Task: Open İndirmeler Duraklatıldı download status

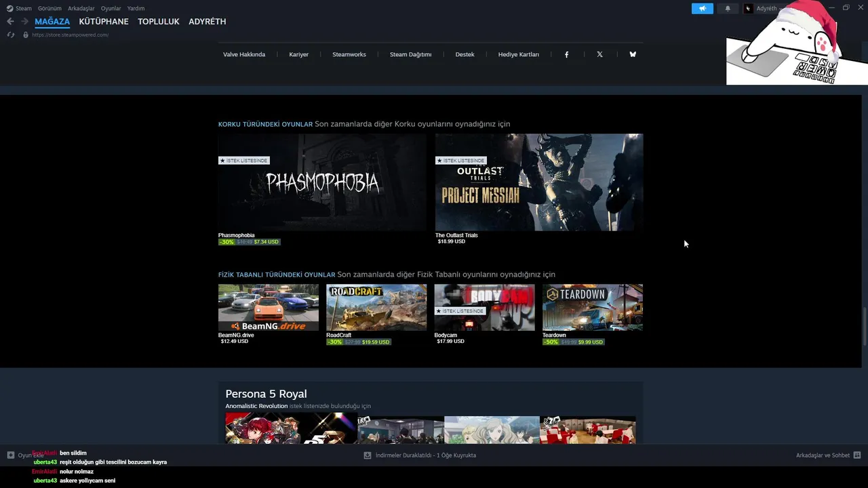Action: coord(425,455)
